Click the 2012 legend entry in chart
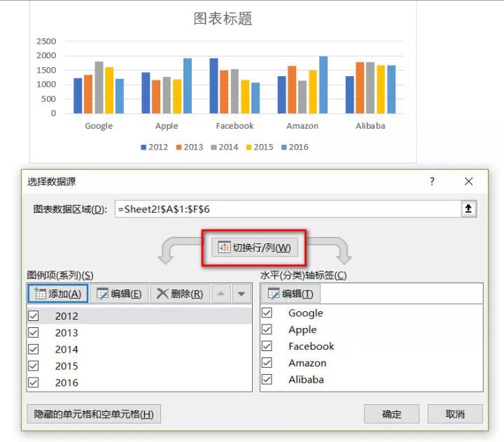 click(154, 147)
